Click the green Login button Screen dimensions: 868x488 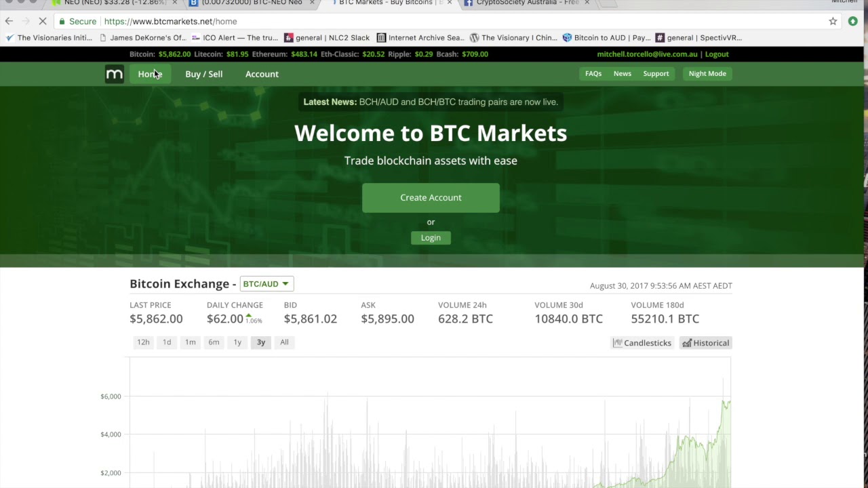tap(431, 237)
